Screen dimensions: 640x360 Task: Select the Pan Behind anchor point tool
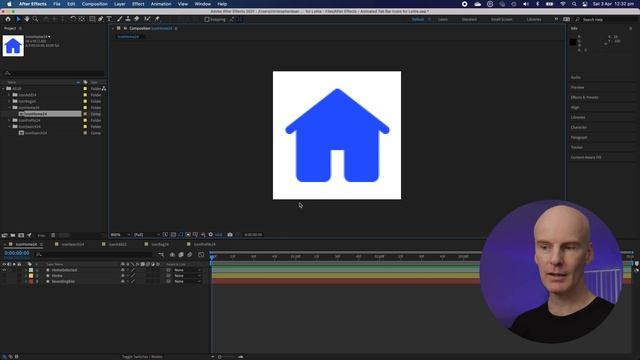tap(82, 19)
